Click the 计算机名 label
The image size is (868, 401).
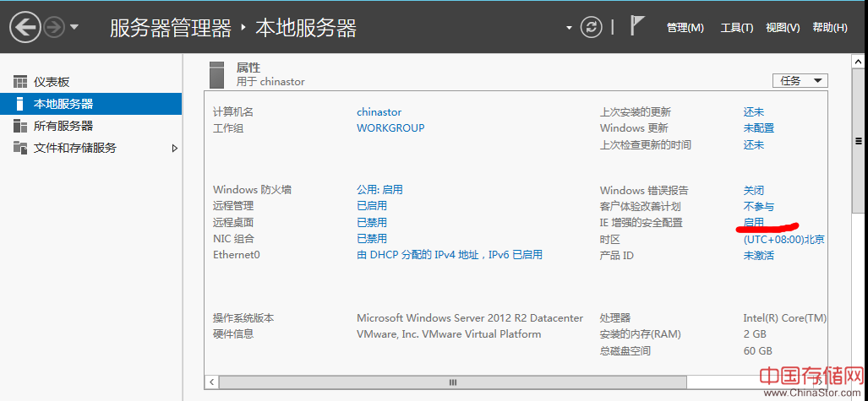click(233, 111)
